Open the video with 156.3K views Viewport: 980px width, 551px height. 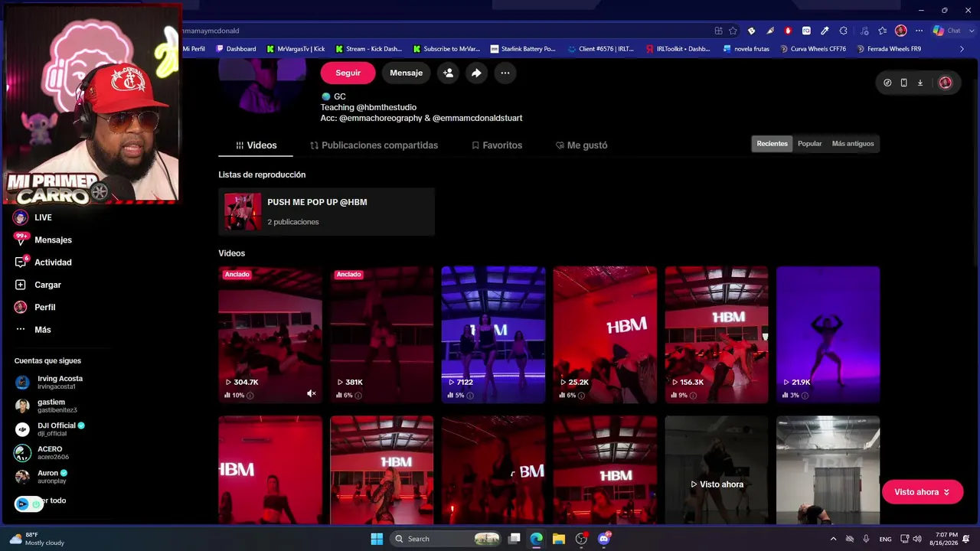(717, 334)
